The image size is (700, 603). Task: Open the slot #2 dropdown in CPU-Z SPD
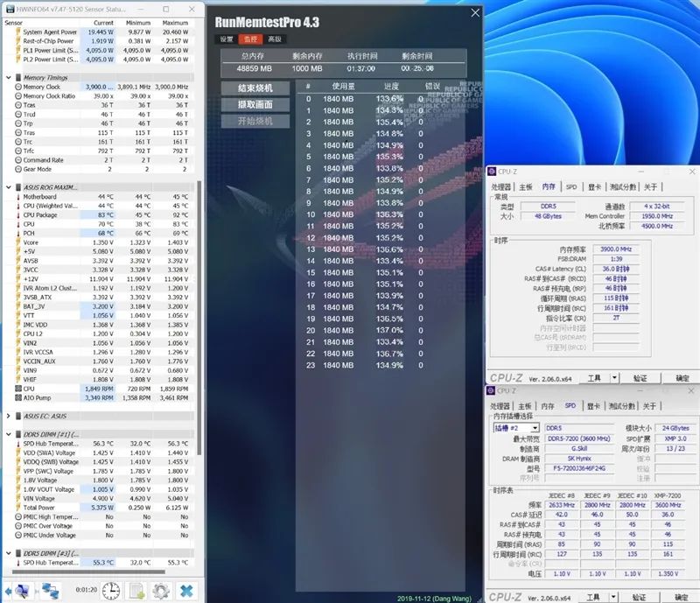tap(535, 428)
